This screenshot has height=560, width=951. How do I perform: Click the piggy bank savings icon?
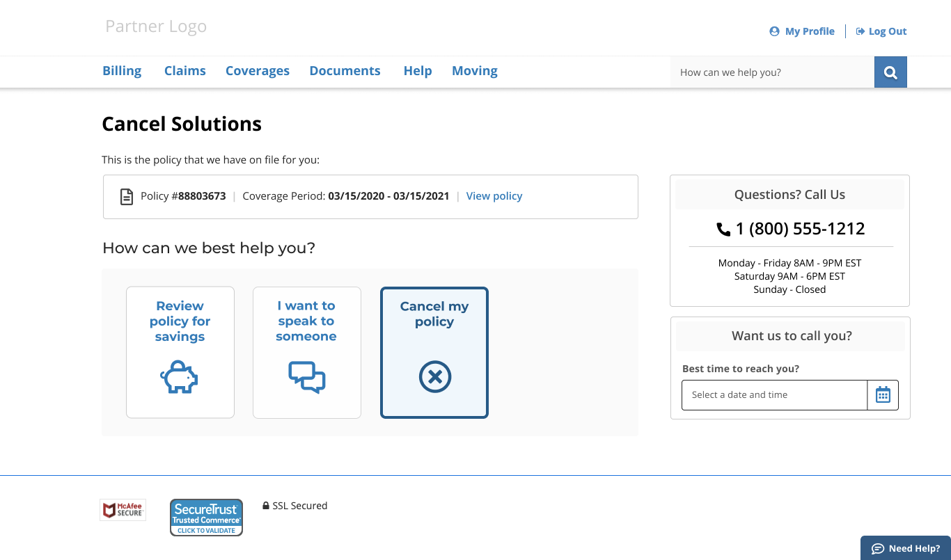point(180,377)
